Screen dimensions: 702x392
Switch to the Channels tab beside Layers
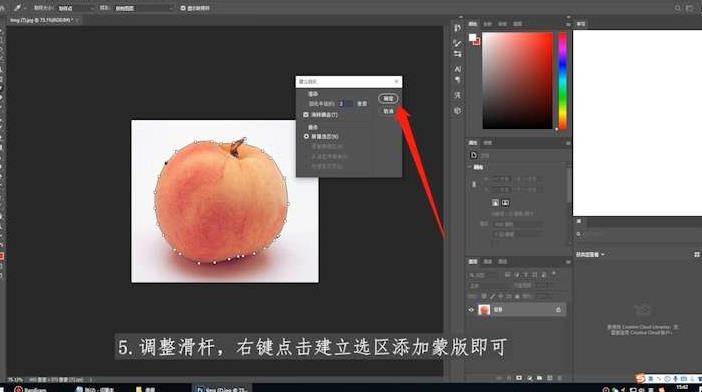[488, 262]
